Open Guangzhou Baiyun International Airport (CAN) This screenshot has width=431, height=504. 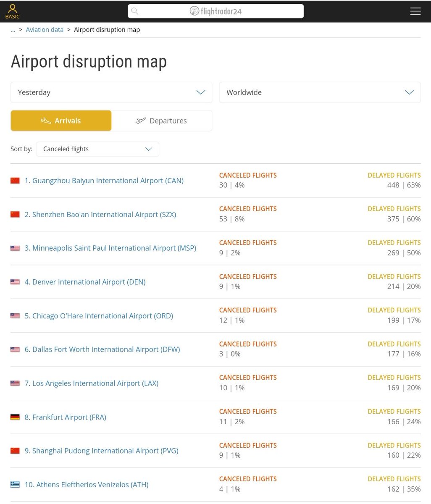(x=104, y=181)
